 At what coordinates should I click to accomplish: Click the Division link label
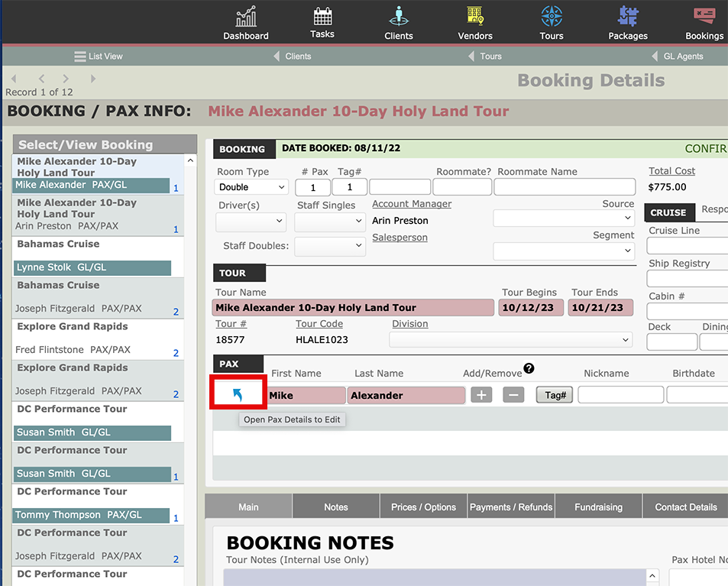[x=410, y=324]
